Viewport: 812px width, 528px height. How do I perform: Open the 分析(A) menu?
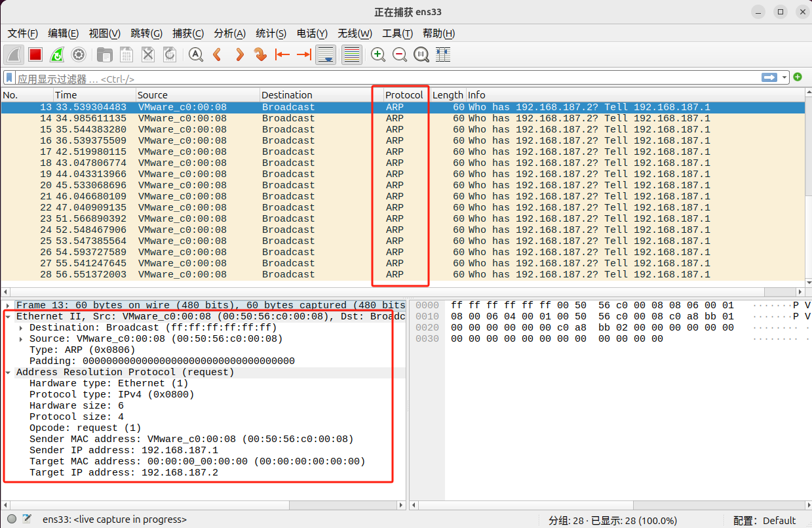click(229, 33)
